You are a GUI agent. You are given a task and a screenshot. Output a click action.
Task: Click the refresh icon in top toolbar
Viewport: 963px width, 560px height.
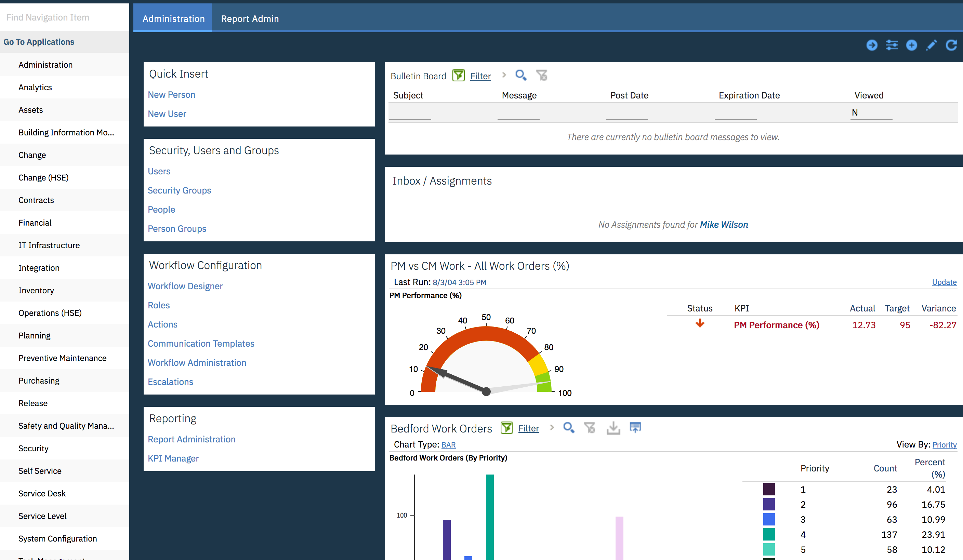tap(951, 45)
